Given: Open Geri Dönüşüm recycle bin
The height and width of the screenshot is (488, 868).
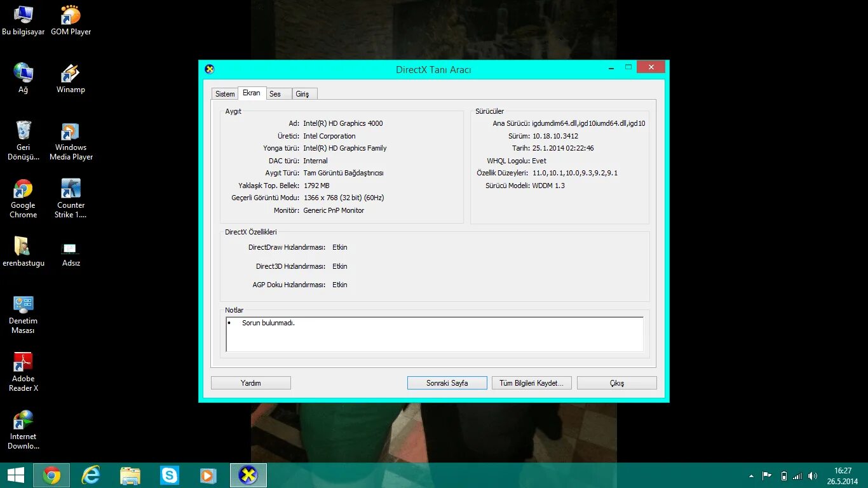Looking at the screenshot, I should tap(24, 140).
